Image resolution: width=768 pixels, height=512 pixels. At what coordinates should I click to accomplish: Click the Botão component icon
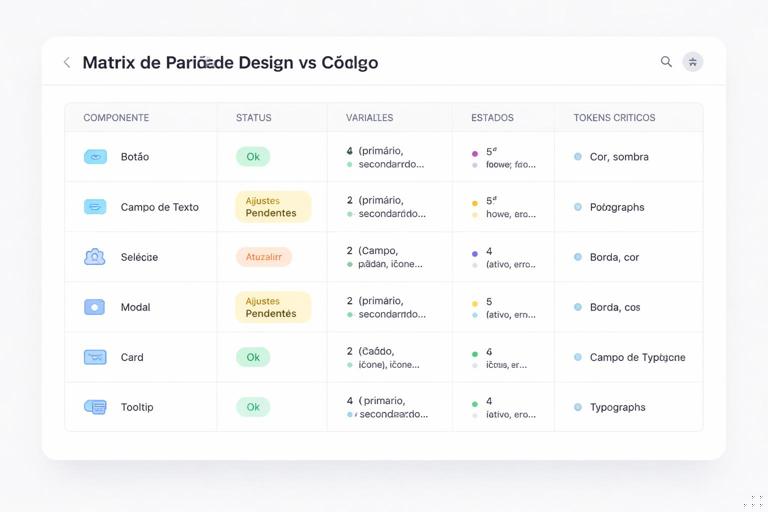pyautogui.click(x=96, y=157)
